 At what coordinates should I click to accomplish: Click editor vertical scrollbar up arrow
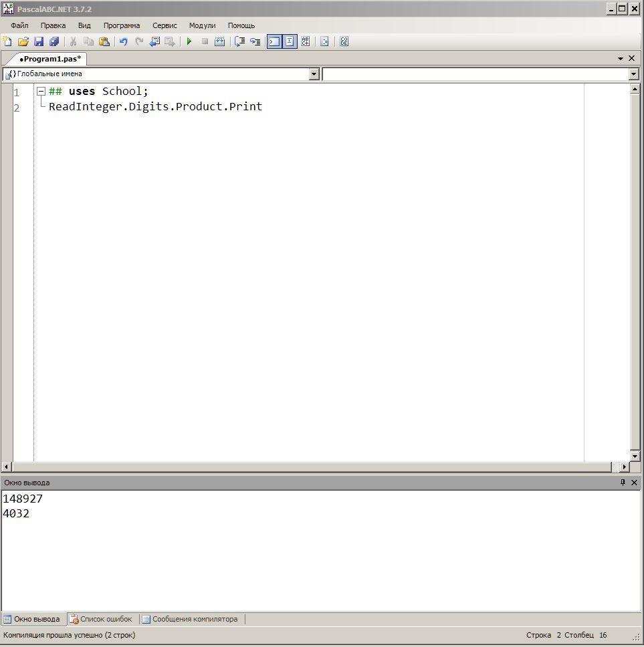point(635,89)
